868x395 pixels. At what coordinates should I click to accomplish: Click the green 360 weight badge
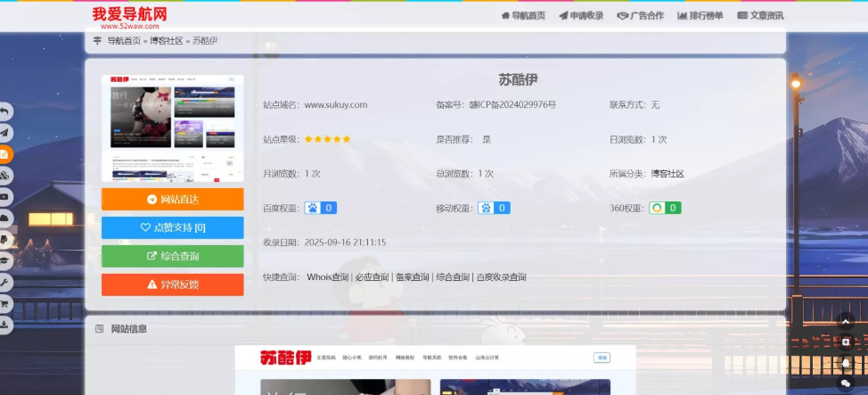665,208
